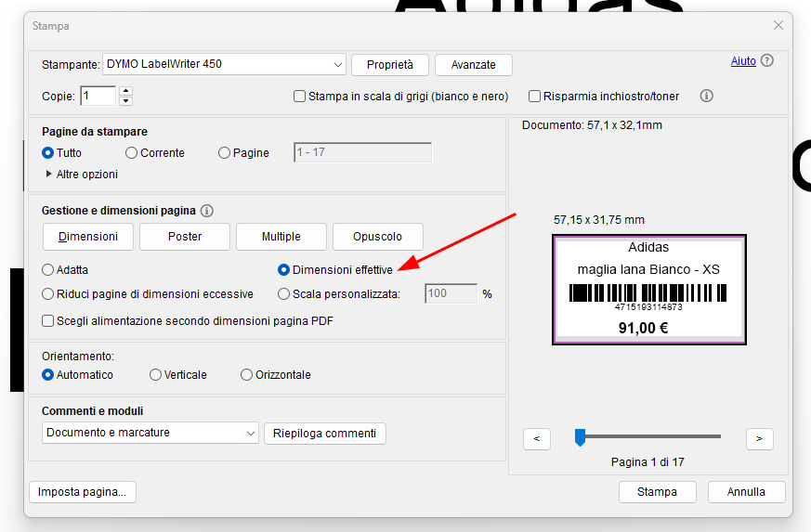Screen dimensions: 811x532
Task: Select the Orizzontale orientation option
Action: pos(246,375)
